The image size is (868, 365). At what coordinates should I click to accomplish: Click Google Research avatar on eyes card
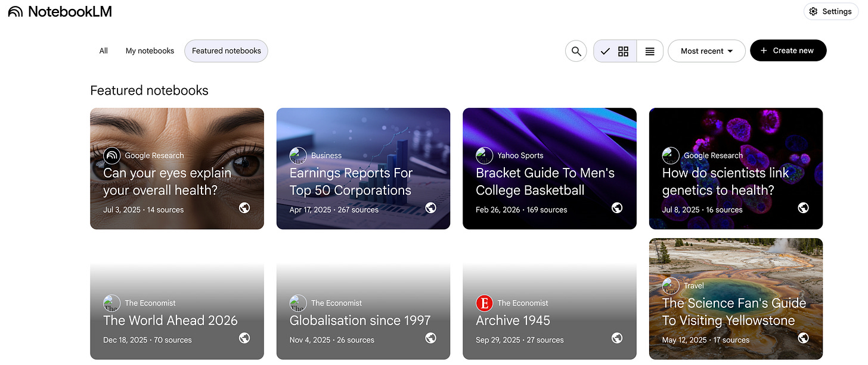112,155
